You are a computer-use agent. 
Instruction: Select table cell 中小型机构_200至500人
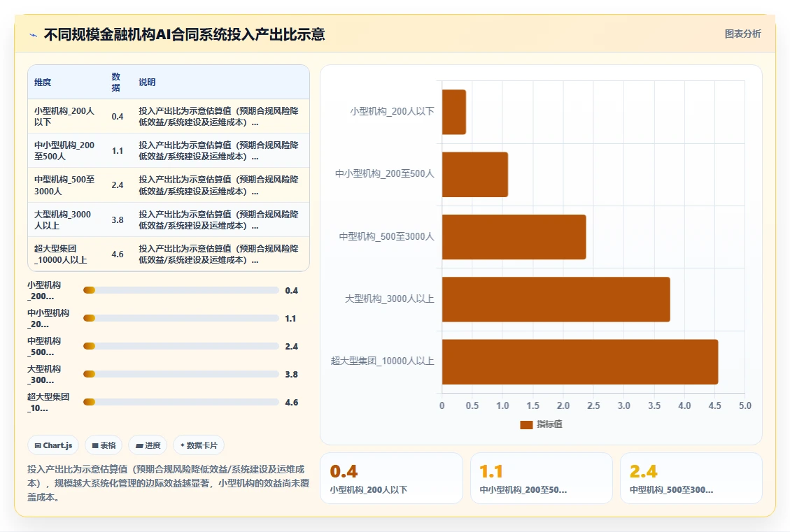click(64, 150)
